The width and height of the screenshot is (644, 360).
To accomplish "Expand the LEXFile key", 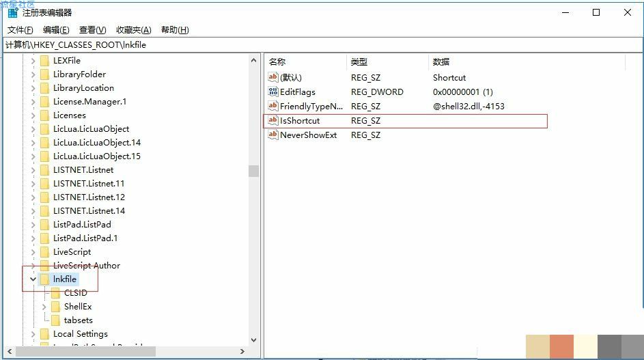I will pyautogui.click(x=33, y=61).
